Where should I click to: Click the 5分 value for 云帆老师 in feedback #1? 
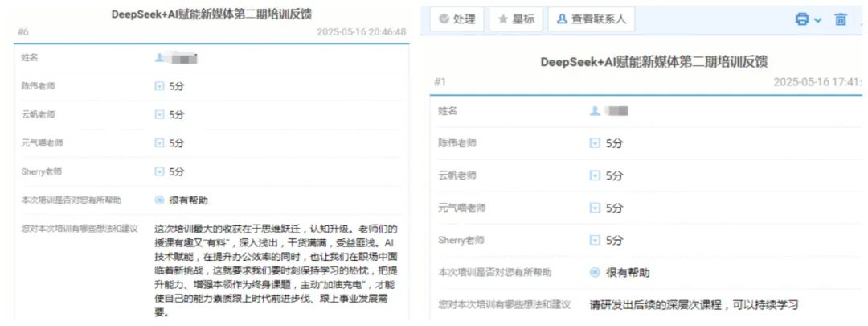tap(614, 175)
